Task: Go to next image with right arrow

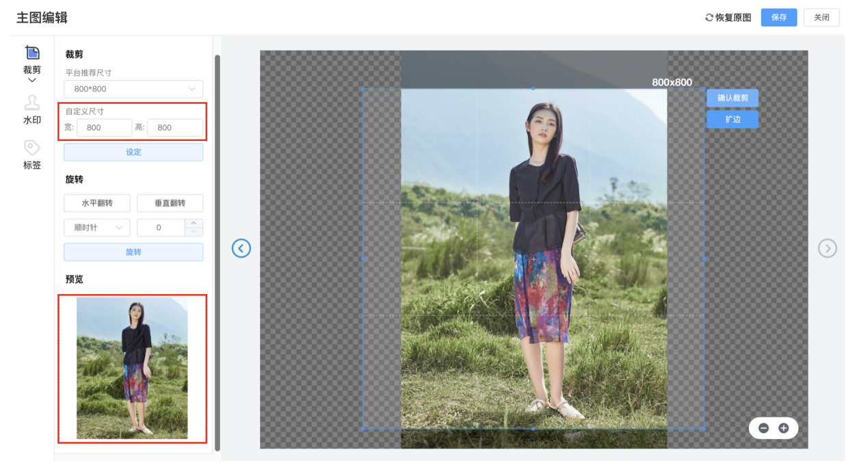Action: click(x=828, y=248)
